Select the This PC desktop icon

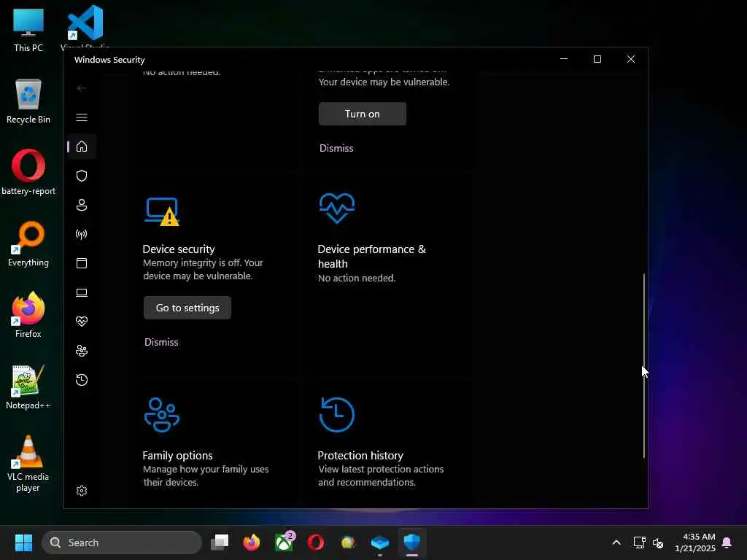coord(28,31)
